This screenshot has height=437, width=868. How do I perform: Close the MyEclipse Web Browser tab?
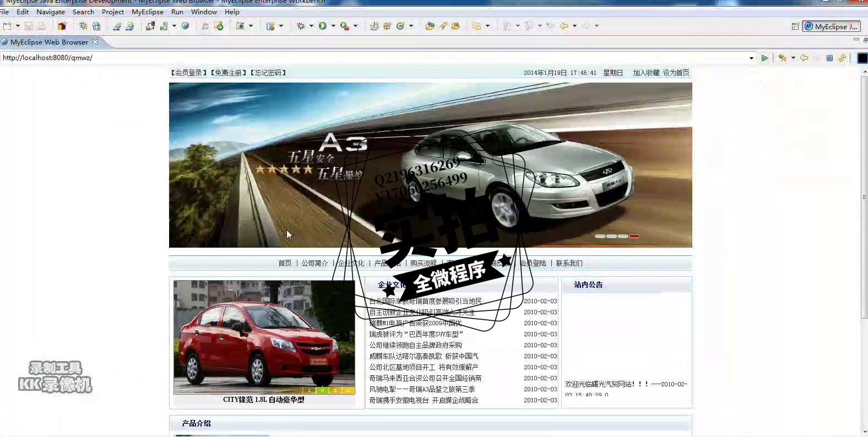pos(95,42)
